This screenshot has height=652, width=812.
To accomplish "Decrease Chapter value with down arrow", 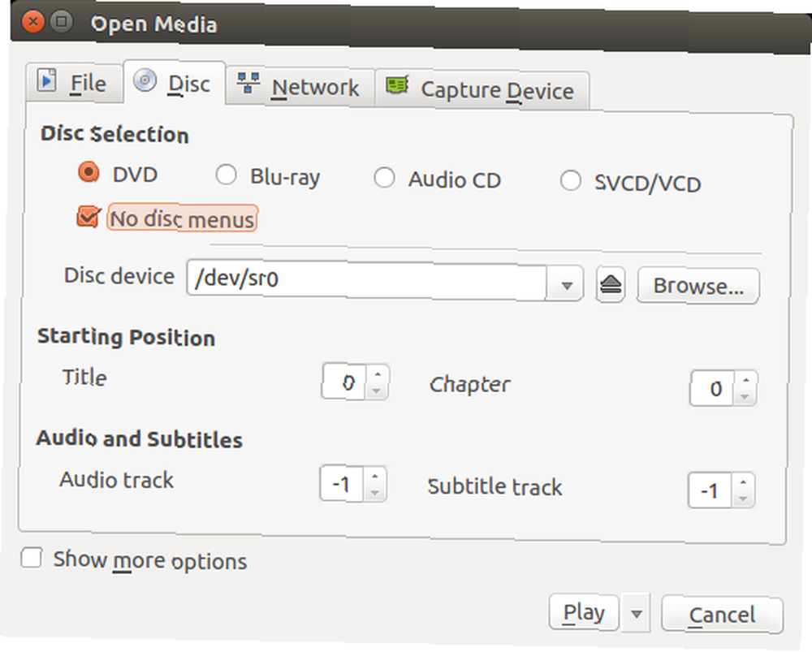I will click(745, 397).
